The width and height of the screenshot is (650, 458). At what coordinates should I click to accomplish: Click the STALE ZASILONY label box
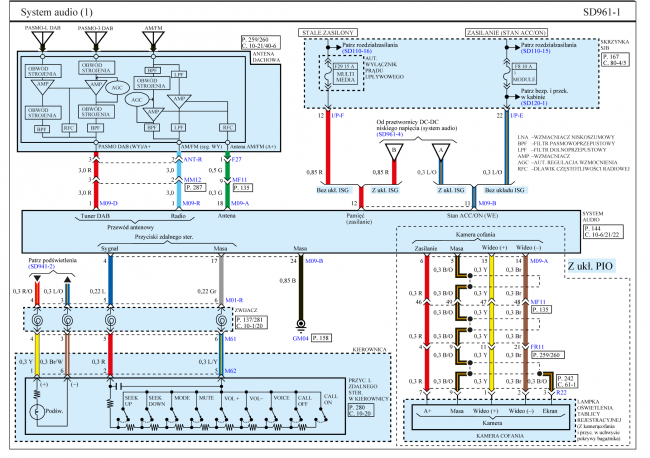click(x=327, y=32)
